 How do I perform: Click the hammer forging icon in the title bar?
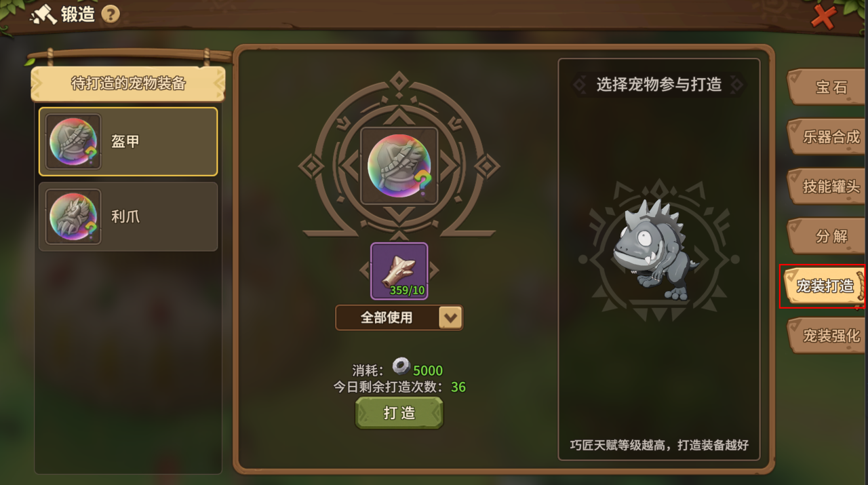tap(43, 15)
